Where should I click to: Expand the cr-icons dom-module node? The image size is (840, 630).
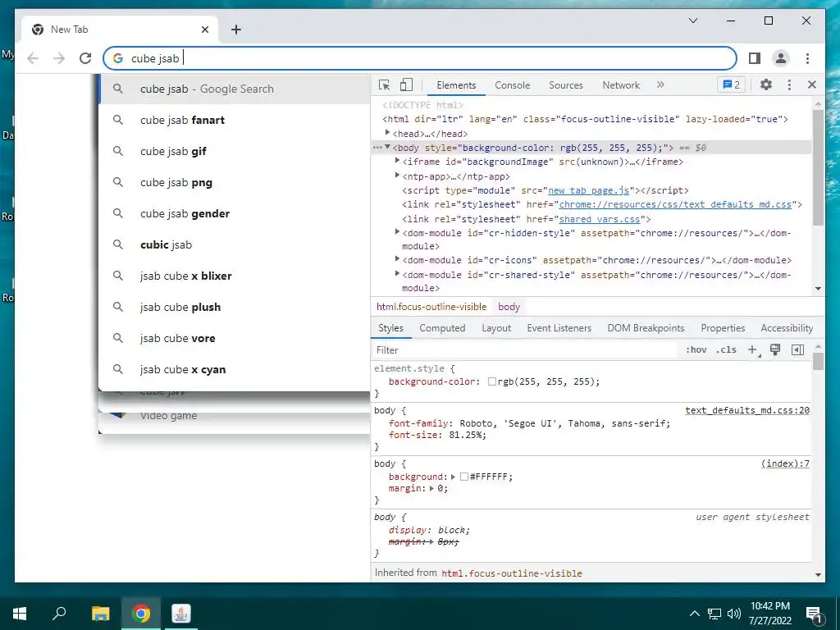pyautogui.click(x=397, y=259)
